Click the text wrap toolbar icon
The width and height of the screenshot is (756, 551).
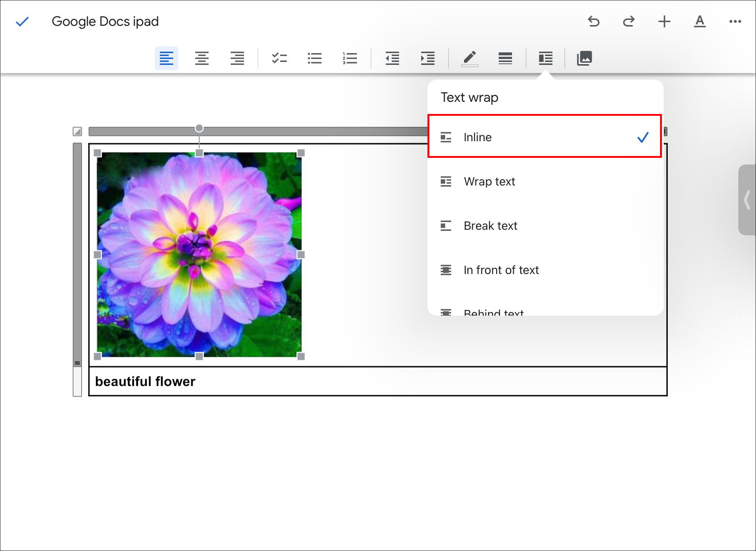tap(545, 58)
